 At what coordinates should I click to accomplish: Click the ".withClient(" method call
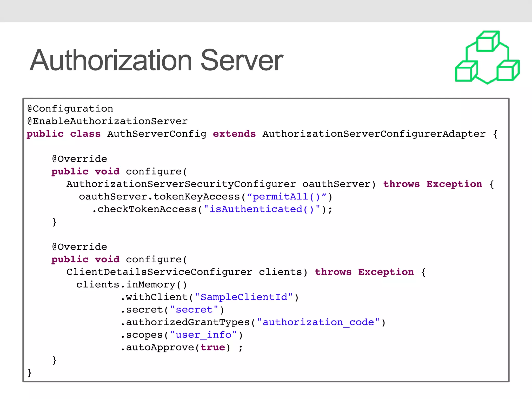(157, 297)
